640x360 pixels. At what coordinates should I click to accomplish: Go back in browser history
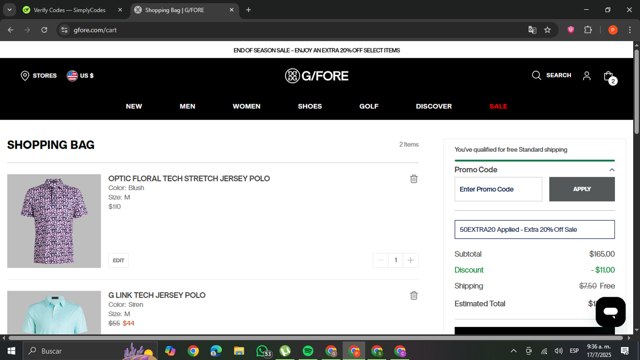coord(11,30)
